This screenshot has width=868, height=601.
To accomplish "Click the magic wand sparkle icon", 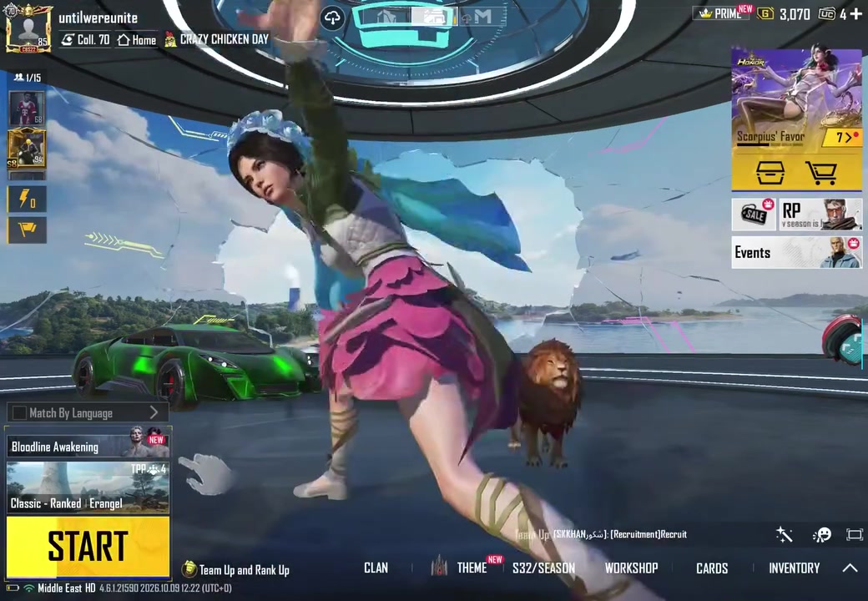I will 784,534.
